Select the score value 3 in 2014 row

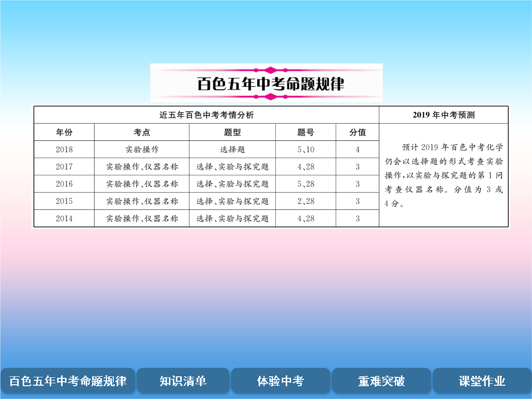click(x=358, y=219)
